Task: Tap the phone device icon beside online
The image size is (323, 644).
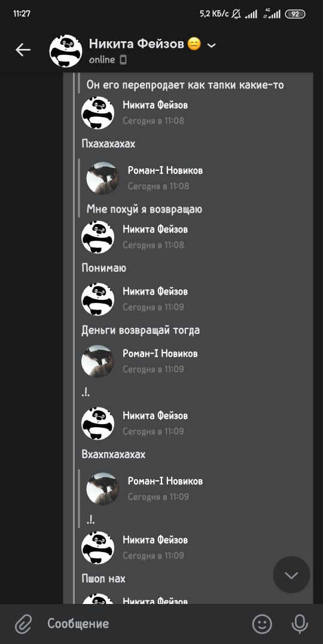Action: [123, 60]
